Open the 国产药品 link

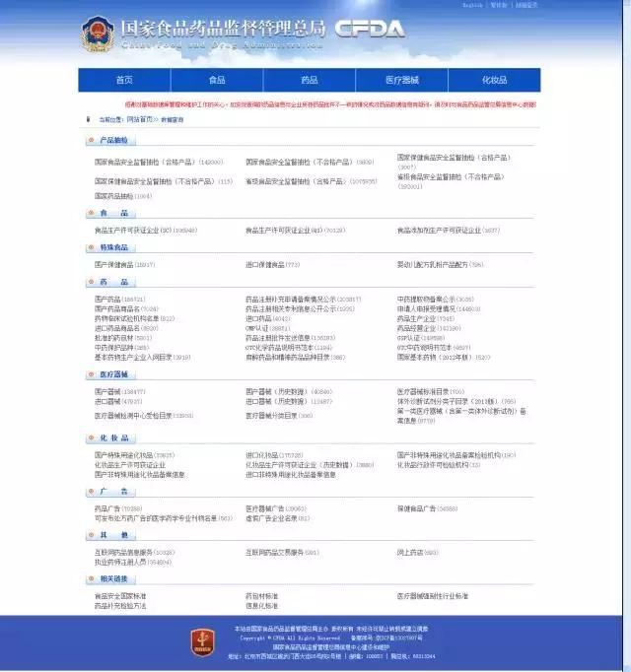coord(119,300)
